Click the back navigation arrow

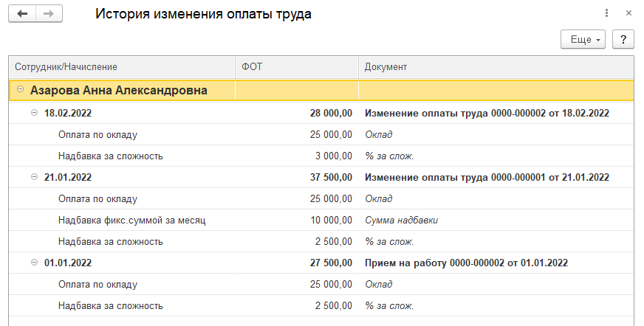[x=21, y=14]
